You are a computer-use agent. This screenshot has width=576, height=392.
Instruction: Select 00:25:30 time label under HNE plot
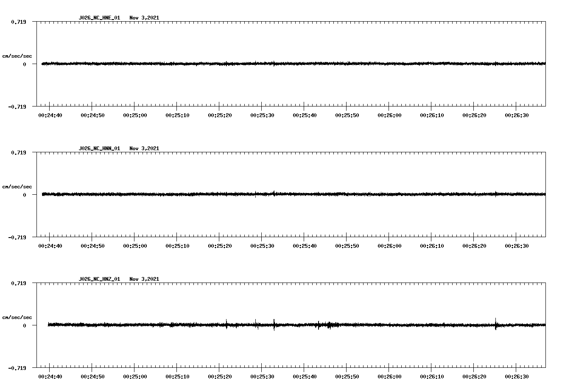pyautogui.click(x=262, y=115)
